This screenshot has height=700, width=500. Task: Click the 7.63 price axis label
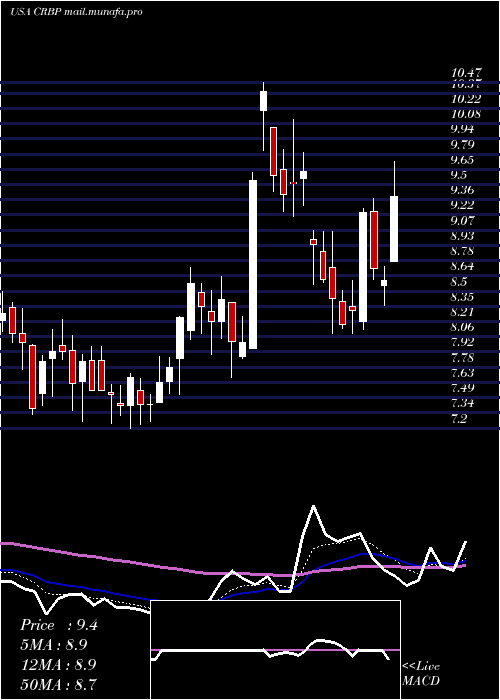click(462, 373)
